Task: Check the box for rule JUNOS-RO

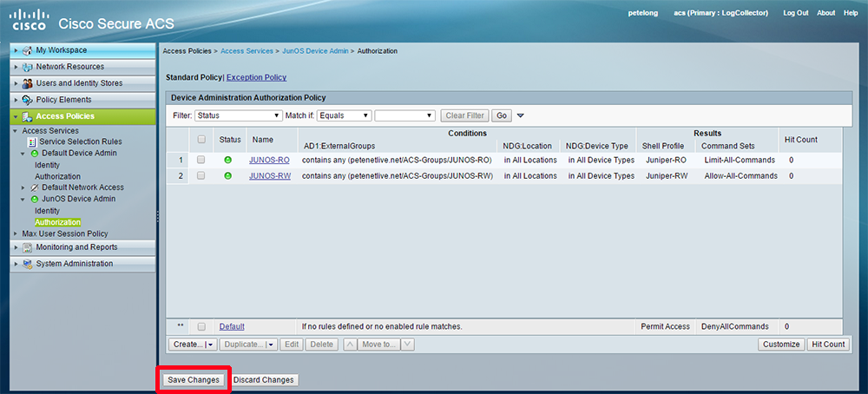Action: pos(201,160)
